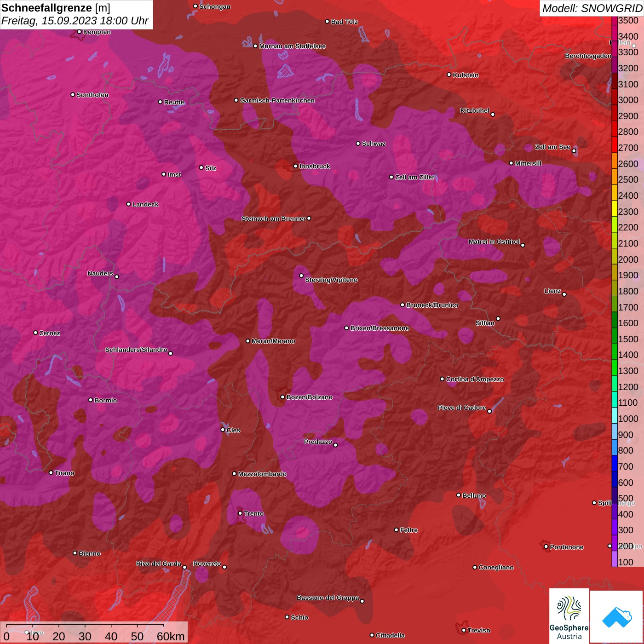
Task: Click the Meran/Merano location dot
Action: [248, 341]
